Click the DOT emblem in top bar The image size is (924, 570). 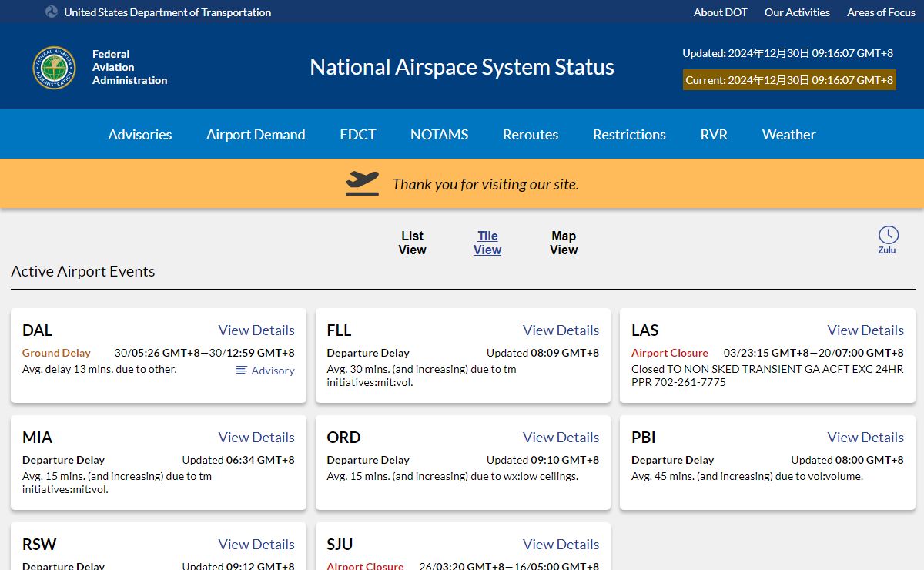pos(52,12)
